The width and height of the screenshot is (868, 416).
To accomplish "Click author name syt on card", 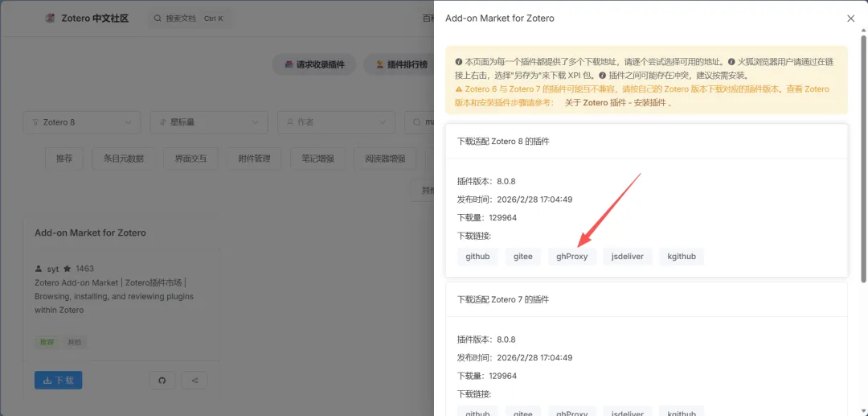I will (x=52, y=269).
